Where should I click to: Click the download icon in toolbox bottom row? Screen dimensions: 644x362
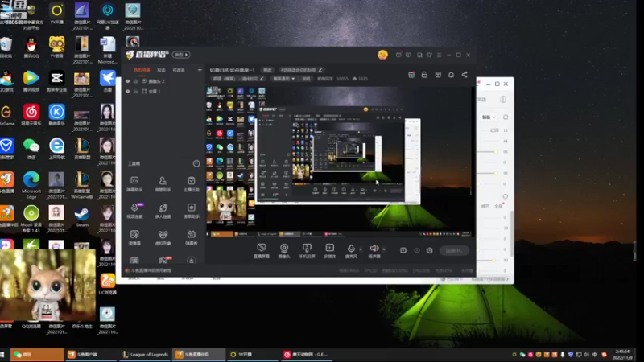[191, 260]
